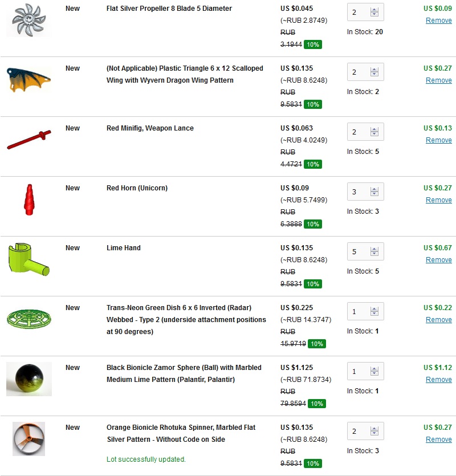Image resolution: width=456 pixels, height=476 pixels.
Task: Open the Trans-Neon Green Dish image
Action: click(28, 317)
